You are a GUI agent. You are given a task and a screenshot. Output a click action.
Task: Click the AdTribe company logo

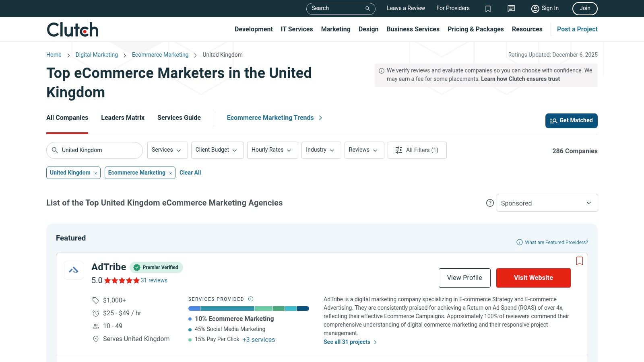tap(74, 270)
